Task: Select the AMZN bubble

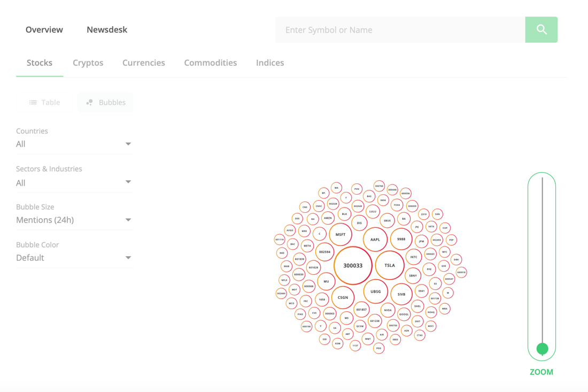Action: click(328, 218)
